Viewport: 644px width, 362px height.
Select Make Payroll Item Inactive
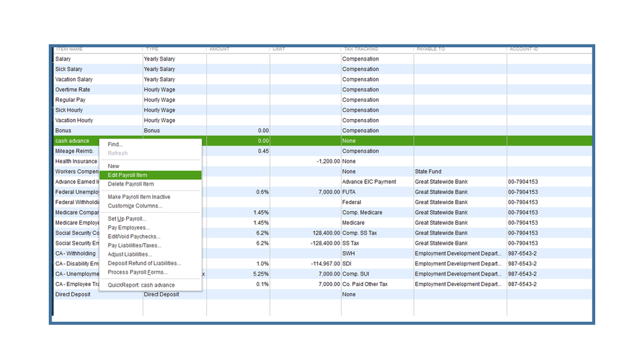click(139, 197)
